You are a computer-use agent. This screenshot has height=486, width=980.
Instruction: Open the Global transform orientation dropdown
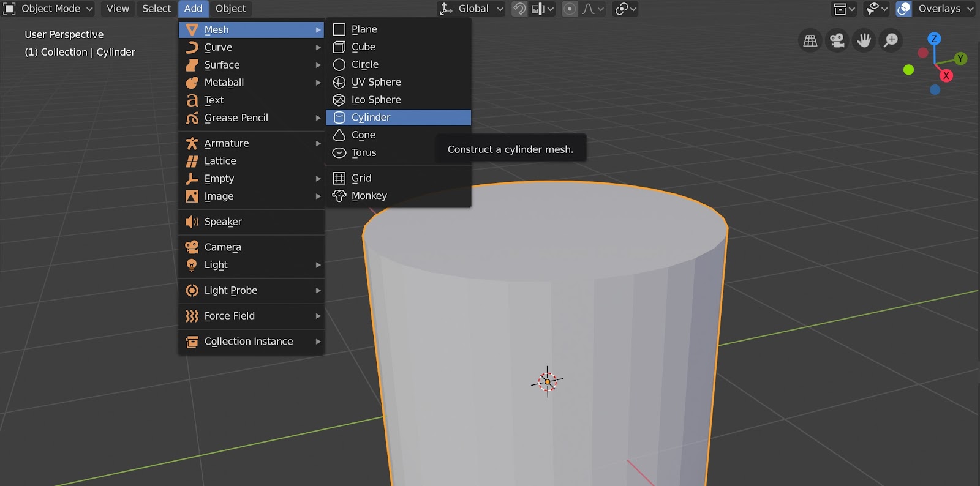[472, 9]
